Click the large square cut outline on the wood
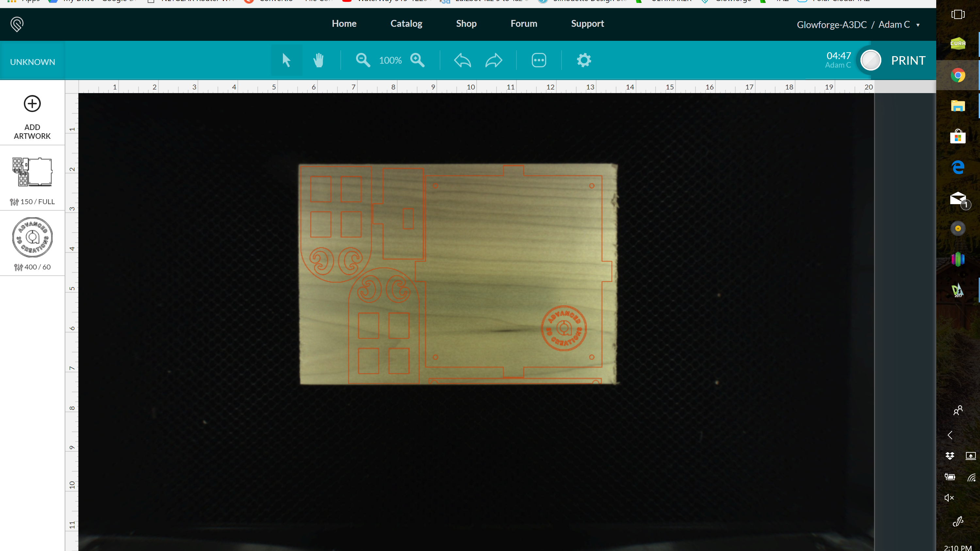 click(x=513, y=272)
